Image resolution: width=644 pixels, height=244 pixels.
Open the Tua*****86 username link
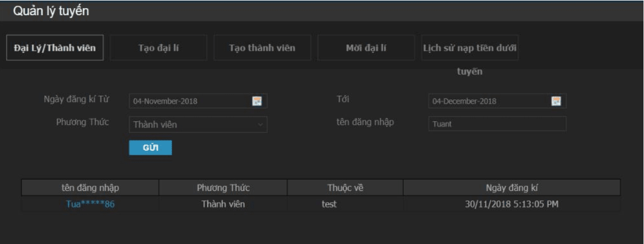(90, 204)
